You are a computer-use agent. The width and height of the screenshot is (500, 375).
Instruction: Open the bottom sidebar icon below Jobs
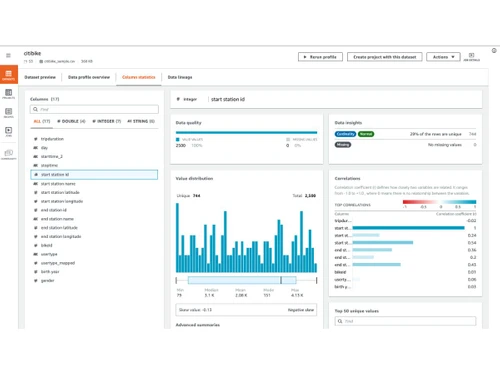9,154
